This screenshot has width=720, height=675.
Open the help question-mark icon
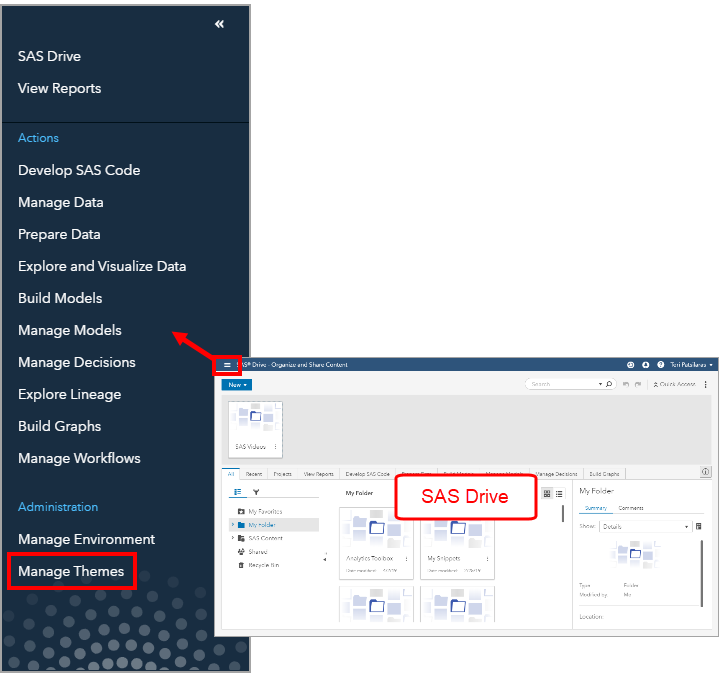pos(661,365)
